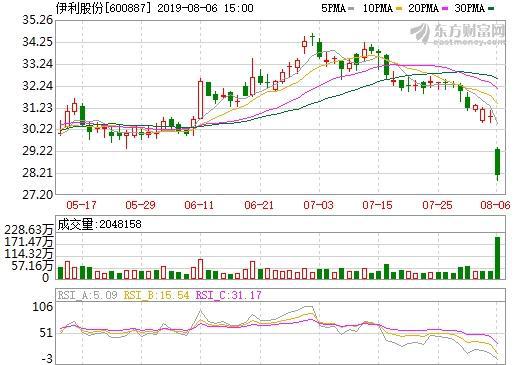Click price axis label 35.26
The width and height of the screenshot is (520, 365).
[38, 20]
